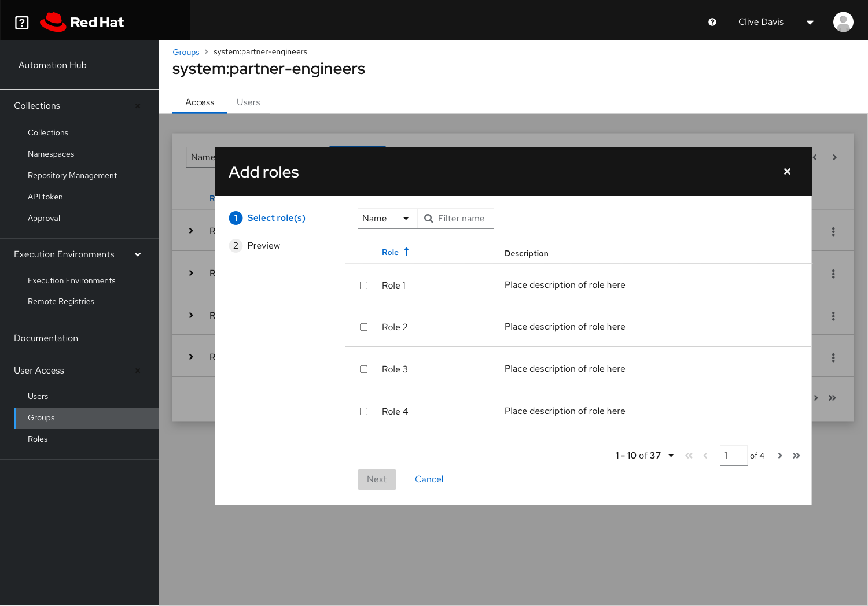This screenshot has width=868, height=606.
Task: Sort by Role column arrow
Action: point(406,252)
